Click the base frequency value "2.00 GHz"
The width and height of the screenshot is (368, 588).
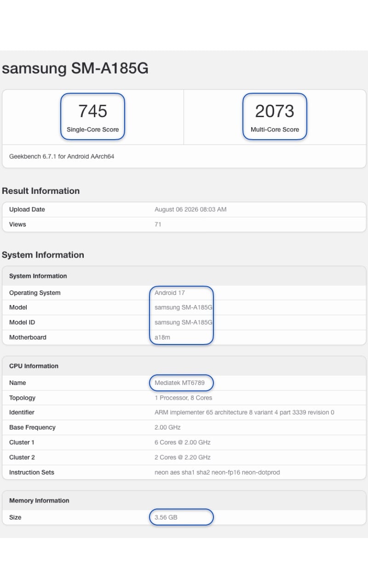(x=167, y=428)
